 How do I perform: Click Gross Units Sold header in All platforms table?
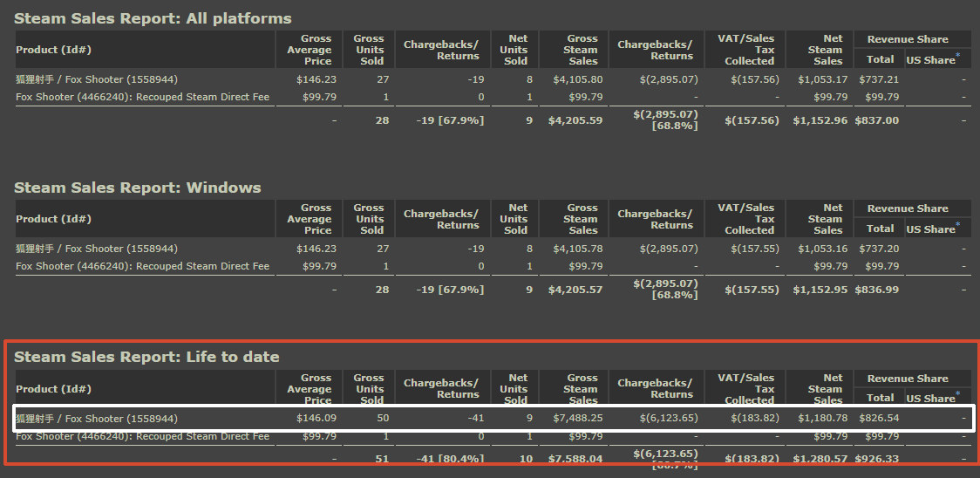click(369, 50)
